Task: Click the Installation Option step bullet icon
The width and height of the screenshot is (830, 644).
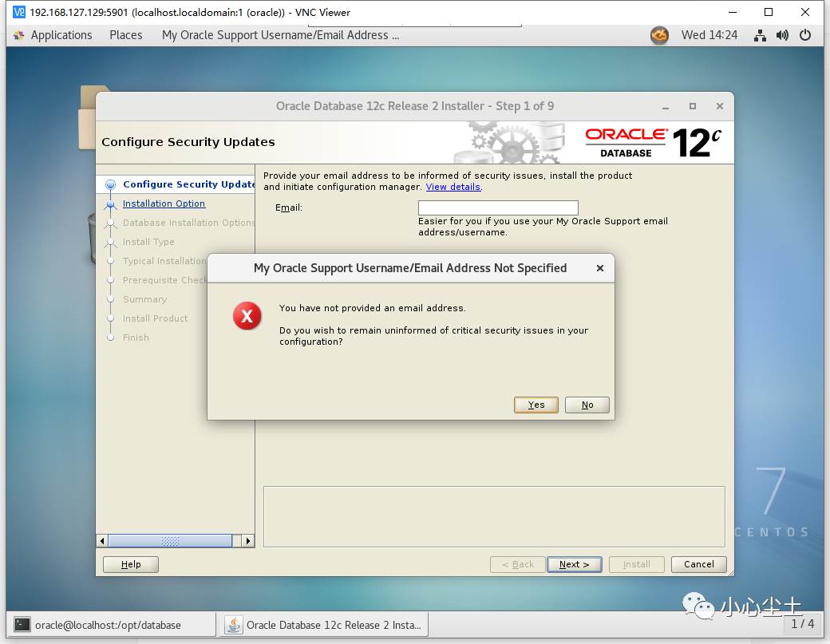Action: tap(111, 203)
